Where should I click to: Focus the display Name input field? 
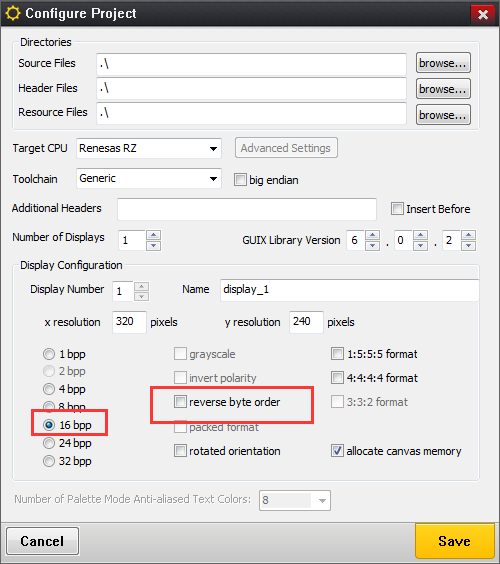click(x=349, y=290)
